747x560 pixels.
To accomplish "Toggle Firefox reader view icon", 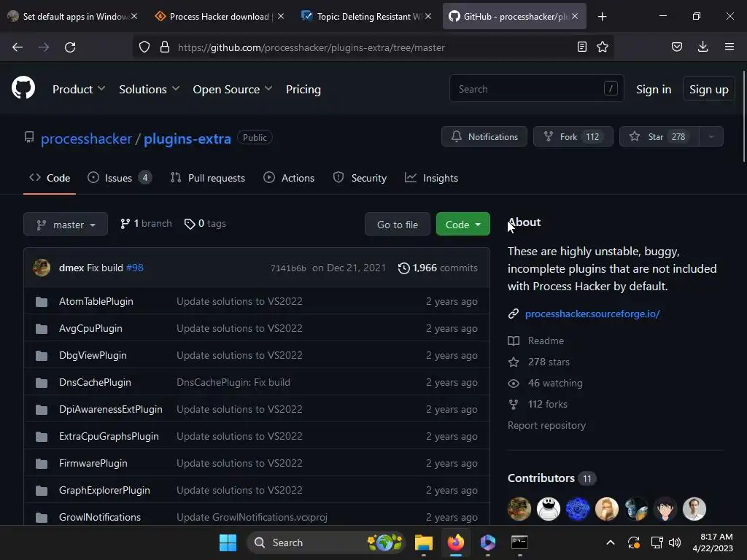I will tap(581, 47).
